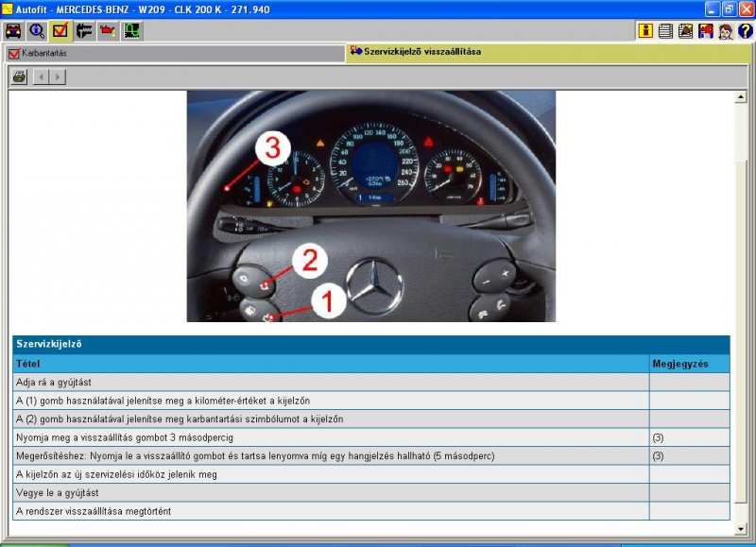Viewport: 756px width, 547px height.
Task: Click the Szervizkijelző table header
Action: coord(371,345)
